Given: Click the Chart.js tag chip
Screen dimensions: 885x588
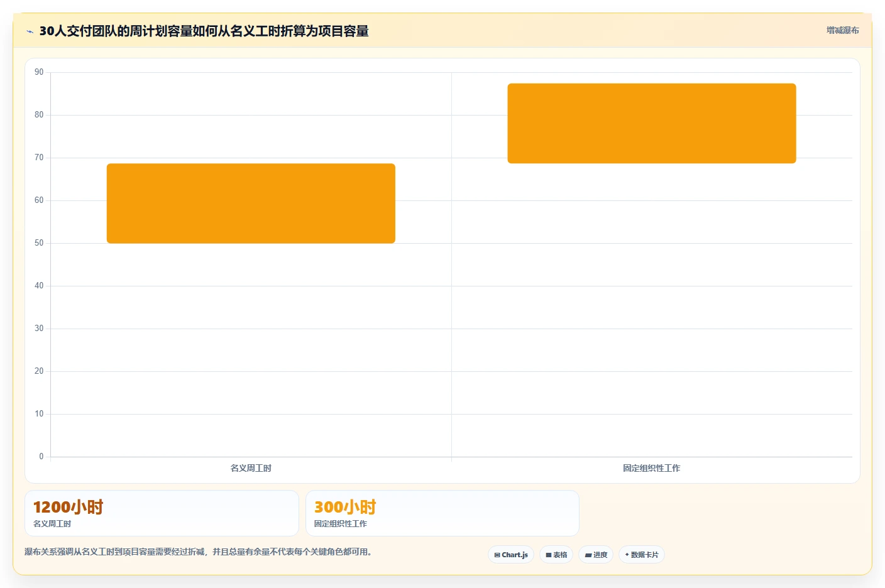Looking at the screenshot, I should [x=511, y=555].
